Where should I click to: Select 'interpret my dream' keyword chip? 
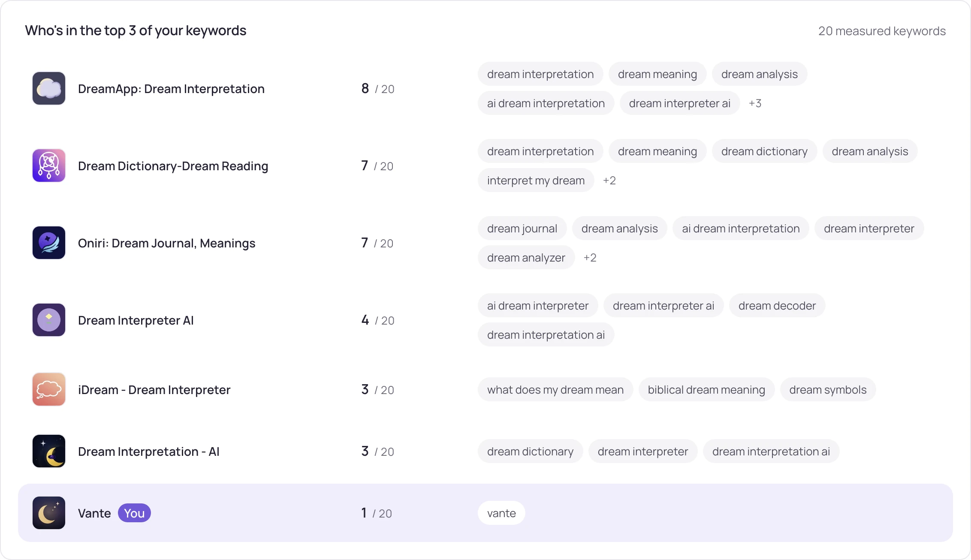pos(536,180)
